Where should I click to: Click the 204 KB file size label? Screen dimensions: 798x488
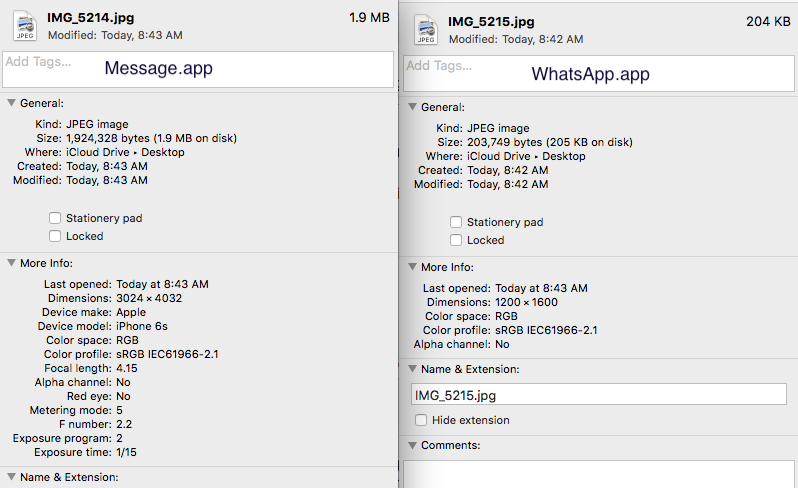coord(768,21)
